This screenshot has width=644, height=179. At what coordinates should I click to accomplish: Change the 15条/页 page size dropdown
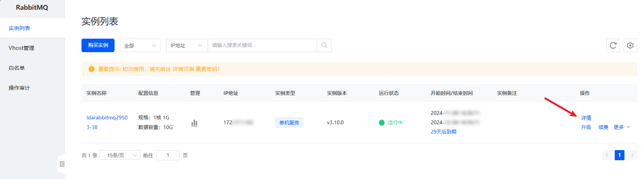point(120,155)
